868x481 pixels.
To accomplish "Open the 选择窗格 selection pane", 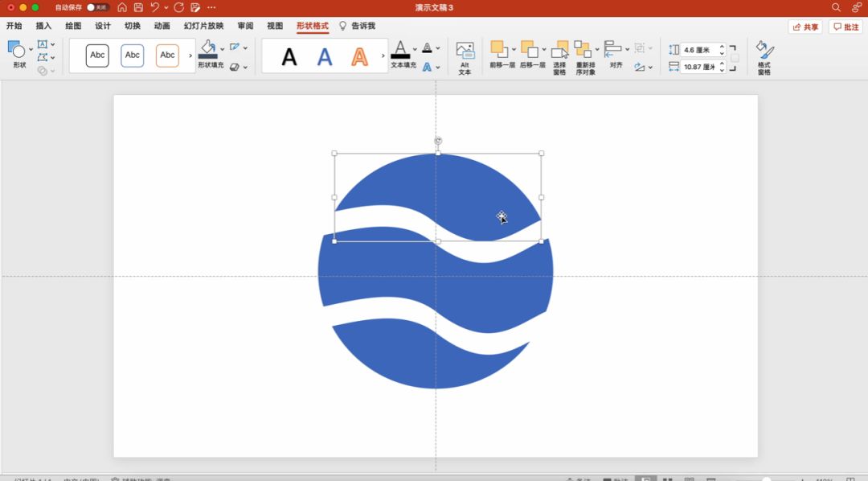I will pos(559,58).
